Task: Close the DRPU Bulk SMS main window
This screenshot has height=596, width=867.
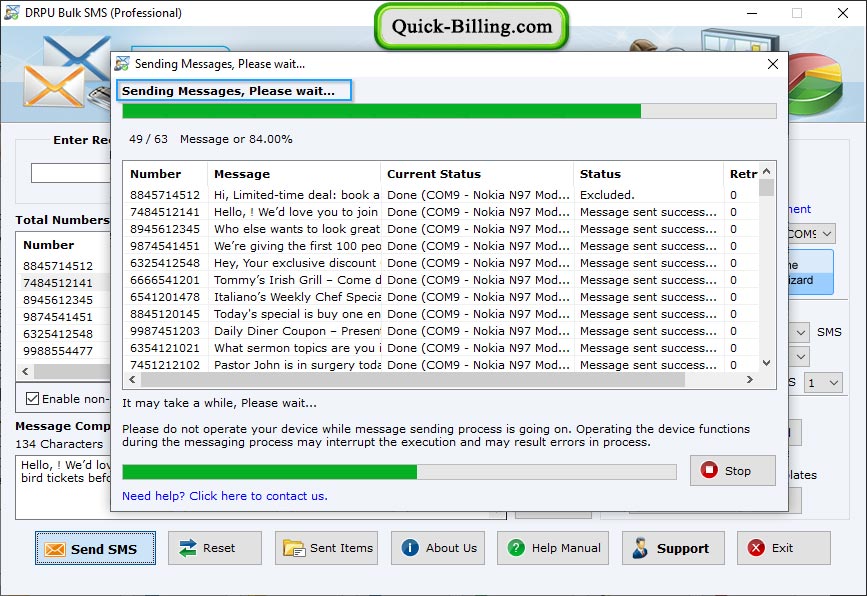Action: click(843, 13)
